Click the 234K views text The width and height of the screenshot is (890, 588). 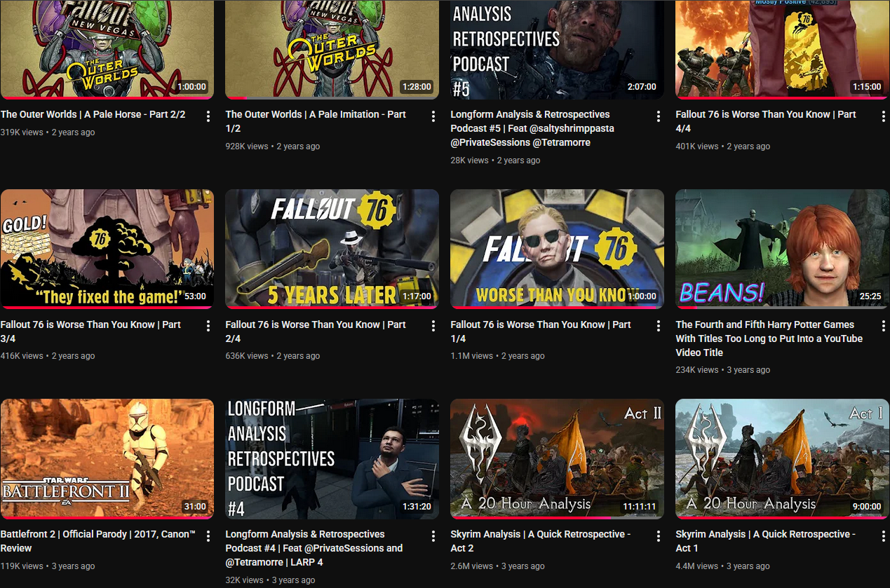tap(697, 370)
